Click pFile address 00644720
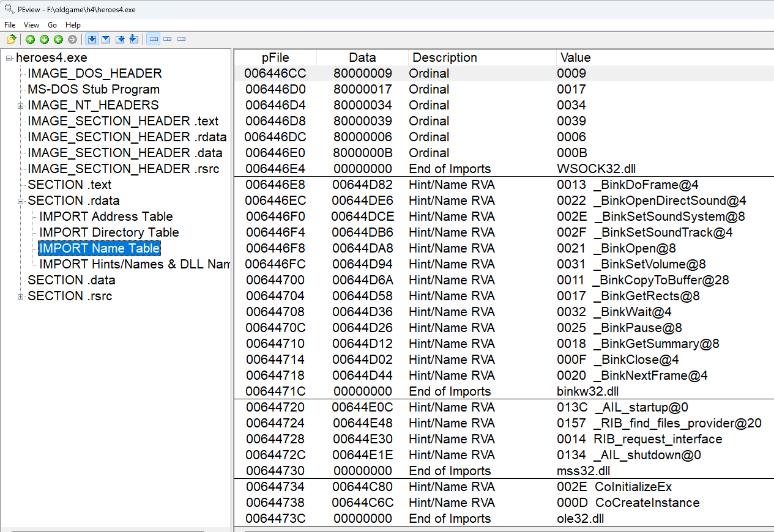774x532 pixels. point(275,407)
